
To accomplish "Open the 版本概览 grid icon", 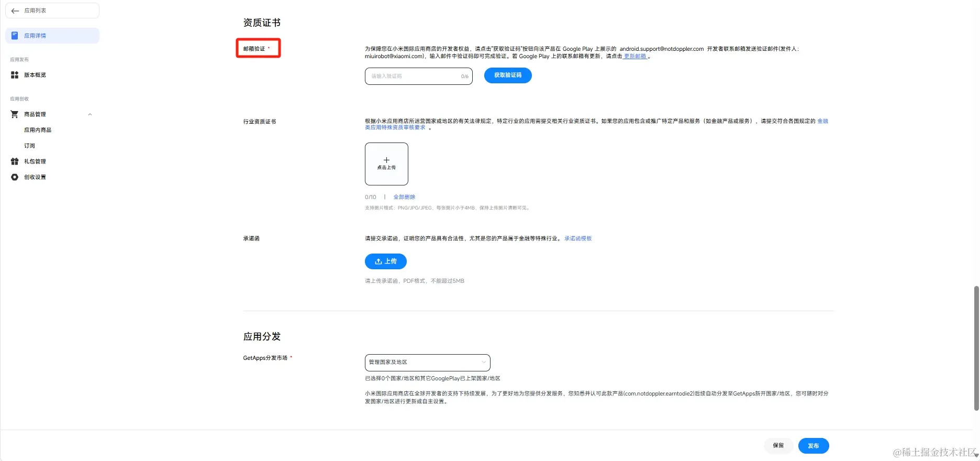I will click(15, 75).
